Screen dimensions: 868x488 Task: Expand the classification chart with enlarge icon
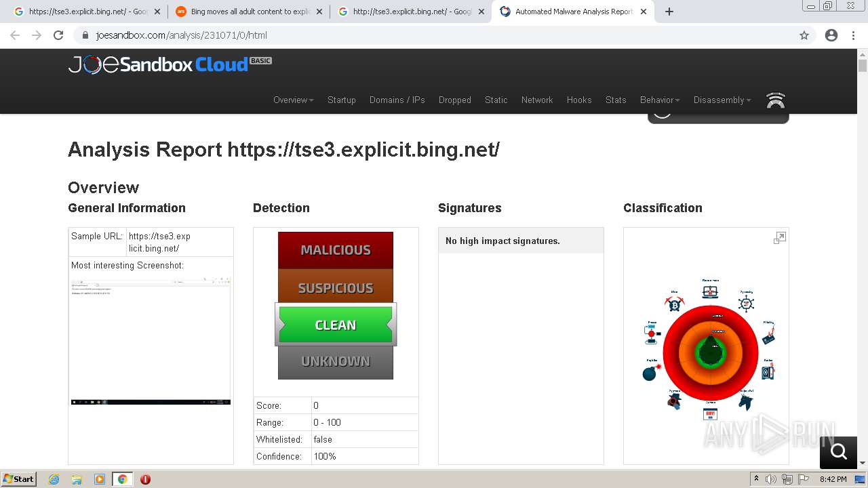click(780, 238)
